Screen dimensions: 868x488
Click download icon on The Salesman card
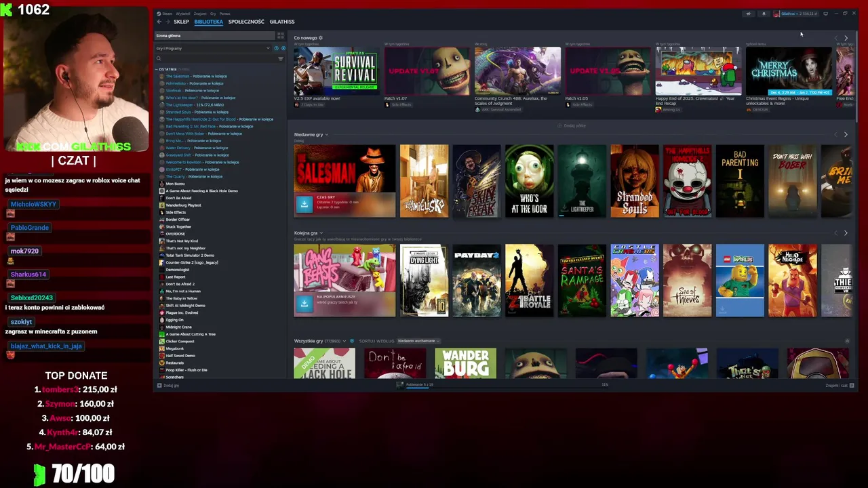pyautogui.click(x=304, y=204)
